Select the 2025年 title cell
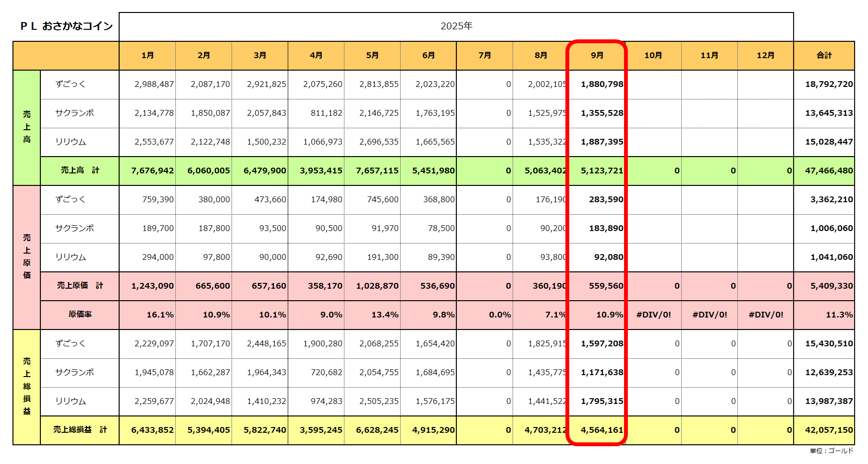 tap(456, 26)
